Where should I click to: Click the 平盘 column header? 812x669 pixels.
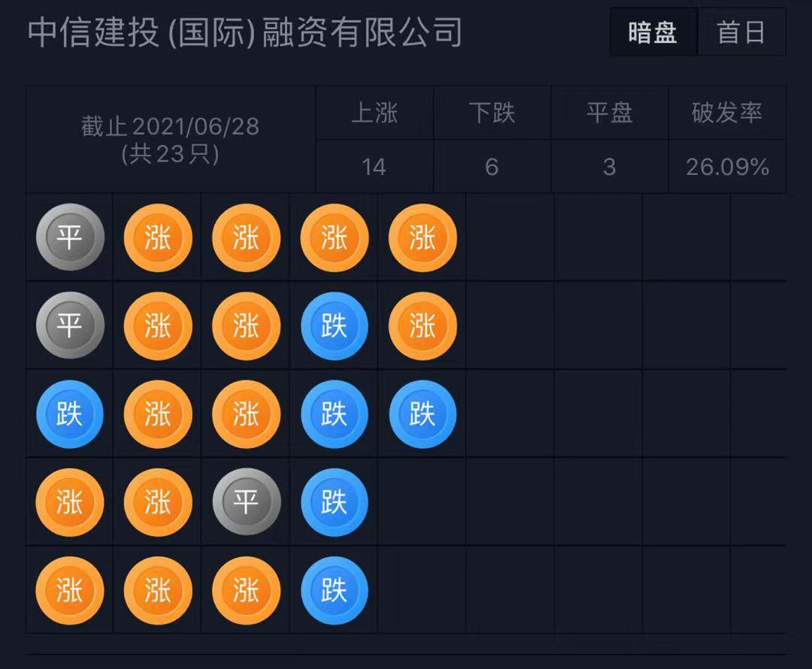click(609, 113)
